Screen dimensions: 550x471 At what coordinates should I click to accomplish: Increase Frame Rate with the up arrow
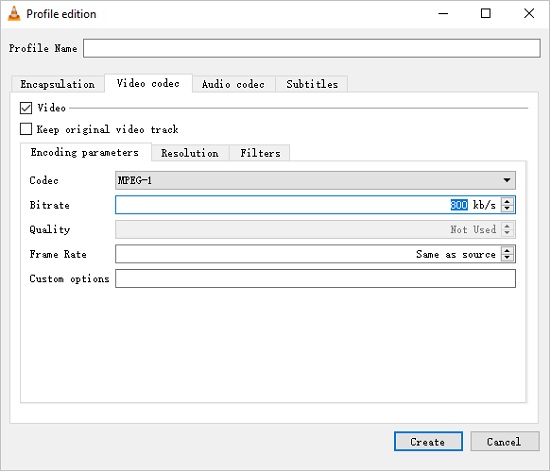pyautogui.click(x=507, y=250)
